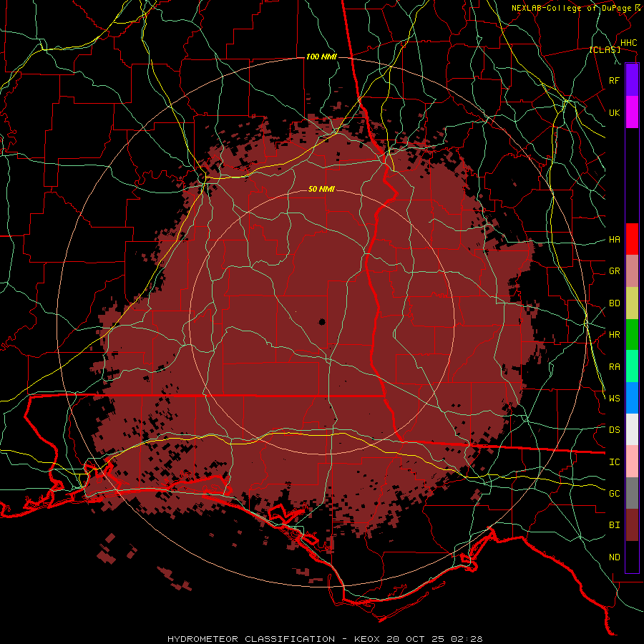Click the 'BD' legend label
This screenshot has height=644, width=644.
pos(614,303)
